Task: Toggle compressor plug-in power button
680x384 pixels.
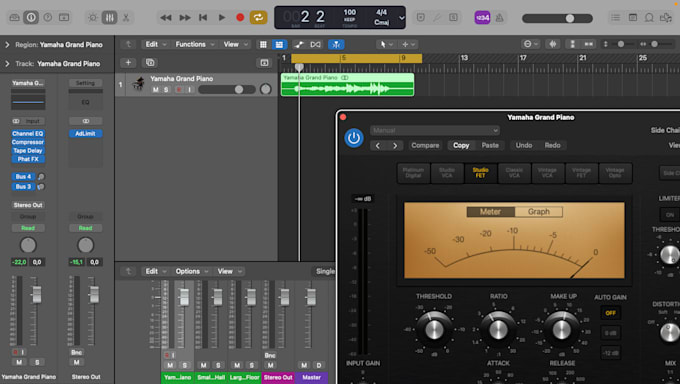Action: (354, 138)
